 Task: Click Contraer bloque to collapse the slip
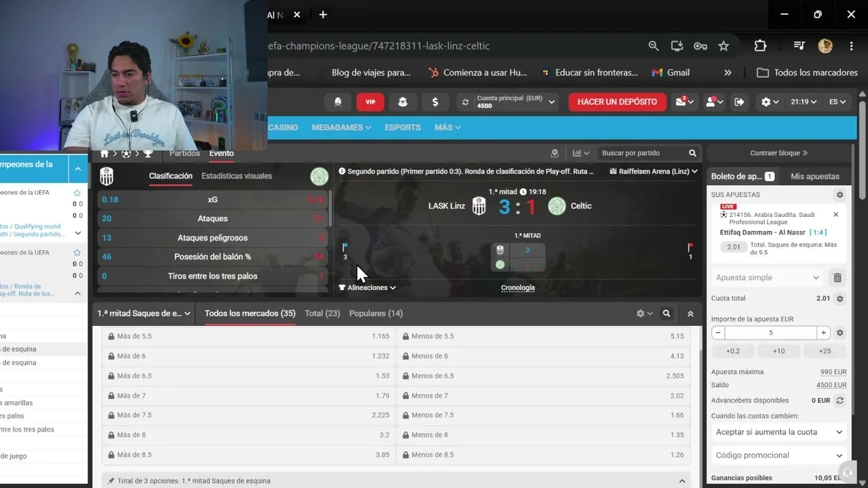778,153
